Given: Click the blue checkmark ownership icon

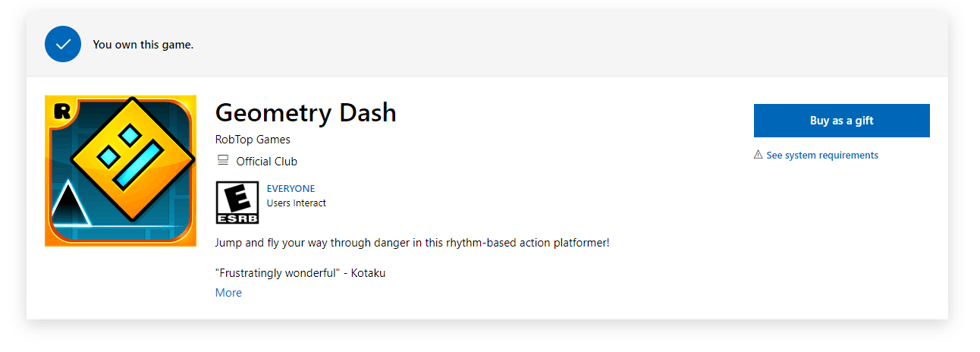Looking at the screenshot, I should pos(63,44).
